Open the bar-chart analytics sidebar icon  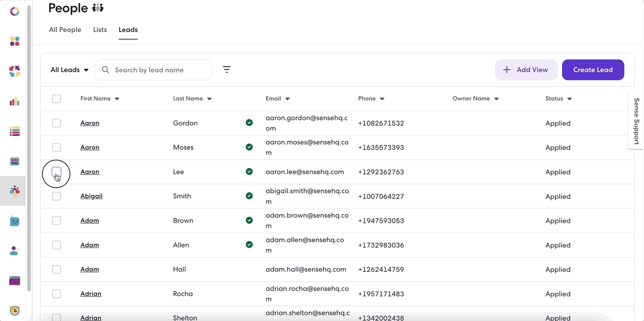click(x=14, y=101)
